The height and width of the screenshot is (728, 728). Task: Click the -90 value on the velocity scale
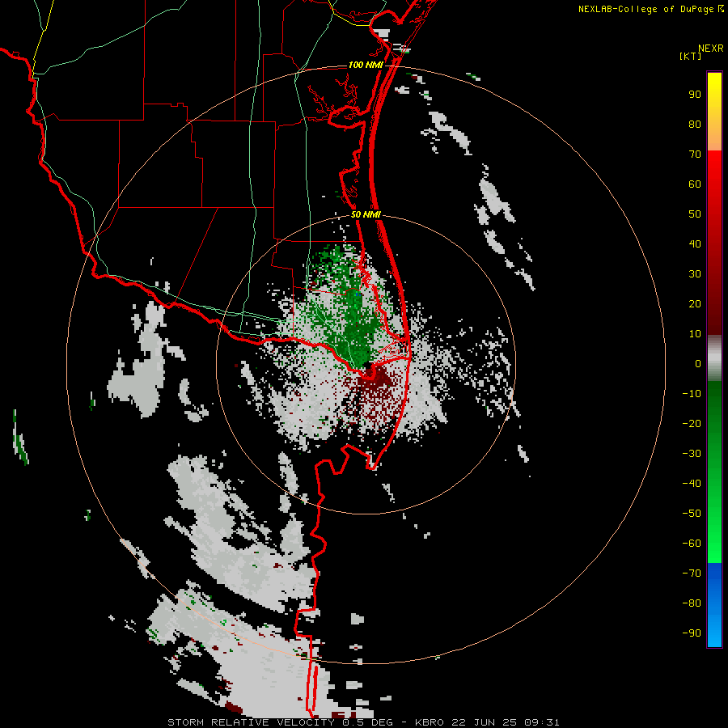pyautogui.click(x=692, y=633)
